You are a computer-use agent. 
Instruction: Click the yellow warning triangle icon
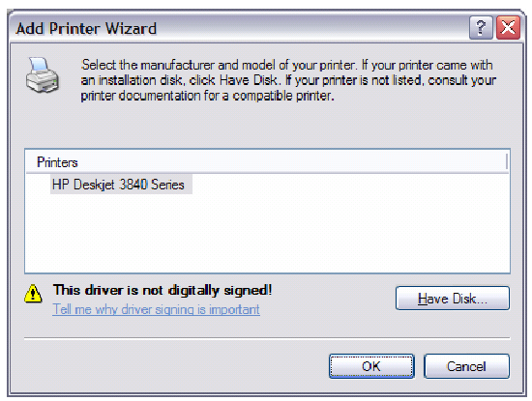click(x=33, y=294)
